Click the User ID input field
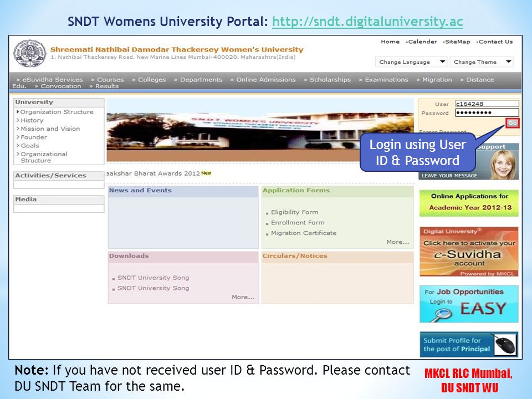 coord(487,104)
